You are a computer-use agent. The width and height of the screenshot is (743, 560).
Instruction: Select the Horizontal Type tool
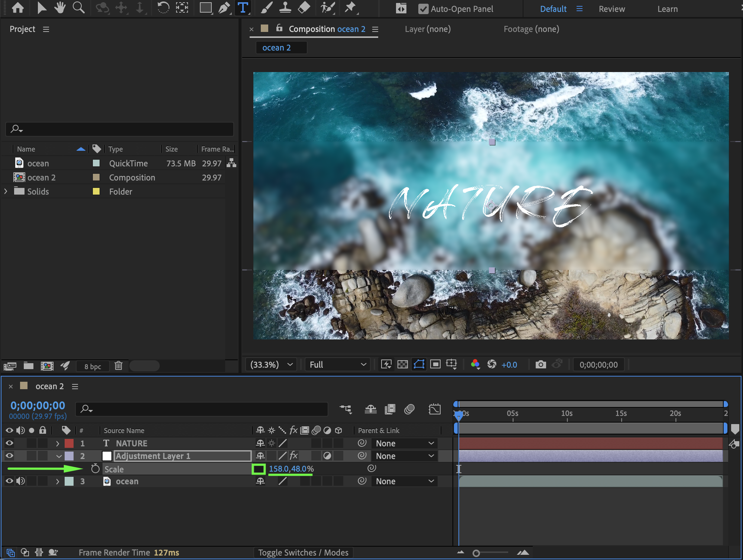pyautogui.click(x=243, y=8)
